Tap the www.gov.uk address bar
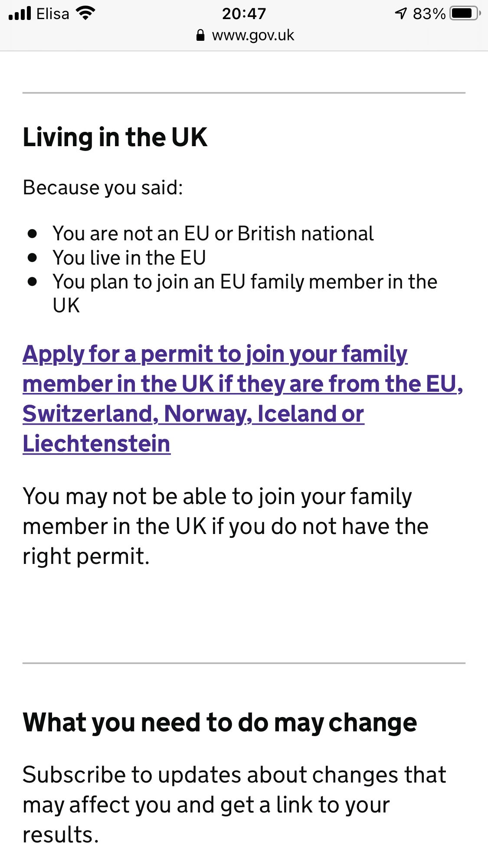Image resolution: width=488 pixels, height=868 pixels. point(253,35)
